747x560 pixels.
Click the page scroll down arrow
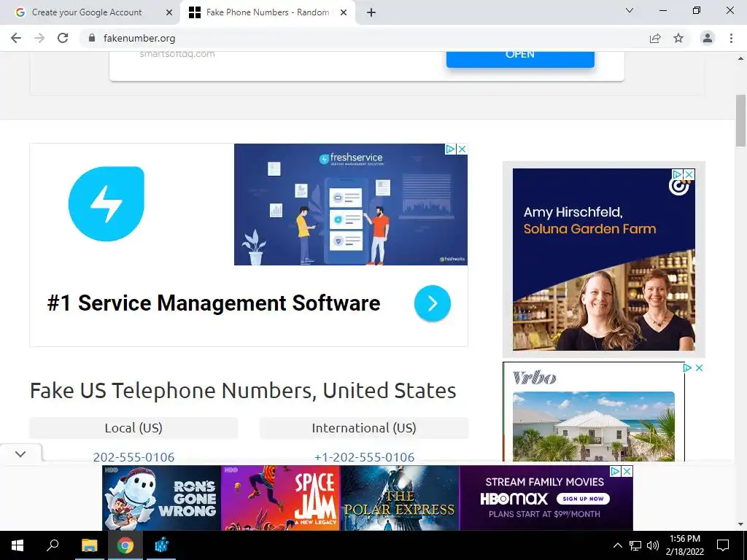[740, 524]
